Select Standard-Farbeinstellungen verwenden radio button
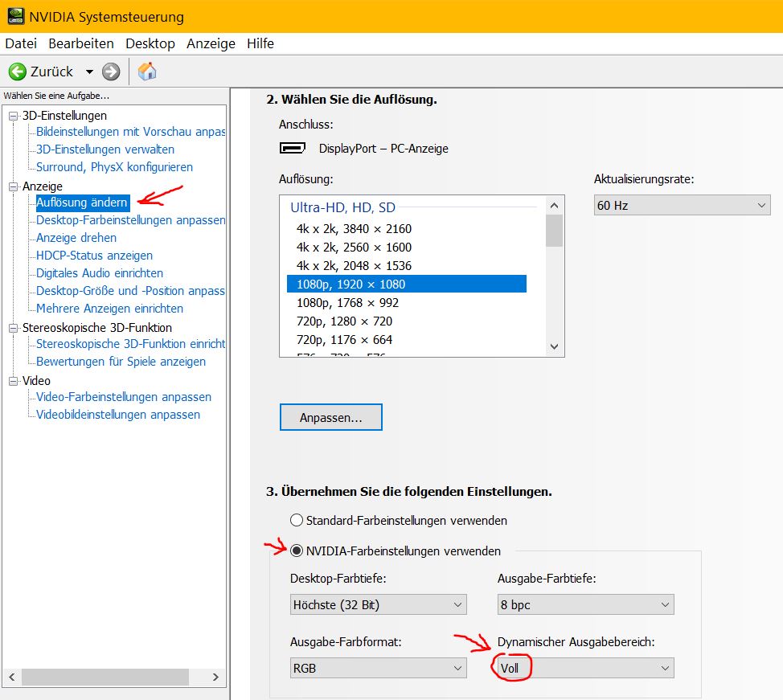This screenshot has width=783, height=700. (297, 521)
